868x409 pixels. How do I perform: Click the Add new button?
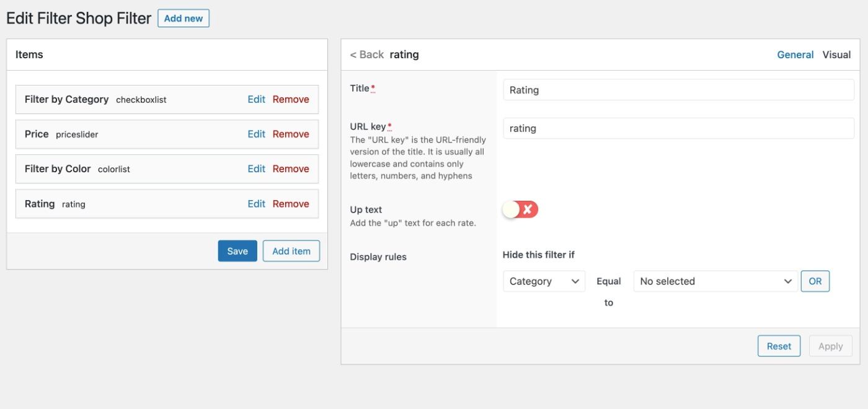click(x=184, y=19)
